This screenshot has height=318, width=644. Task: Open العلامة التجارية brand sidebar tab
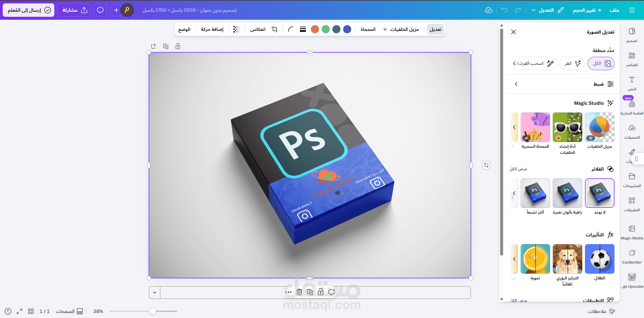pyautogui.click(x=632, y=107)
